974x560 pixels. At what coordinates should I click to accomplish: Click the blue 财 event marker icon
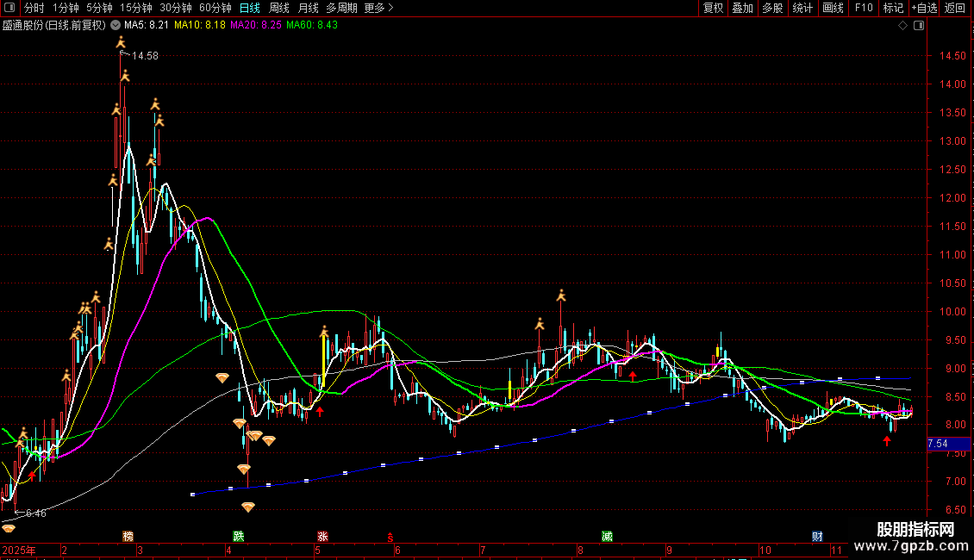[x=816, y=536]
